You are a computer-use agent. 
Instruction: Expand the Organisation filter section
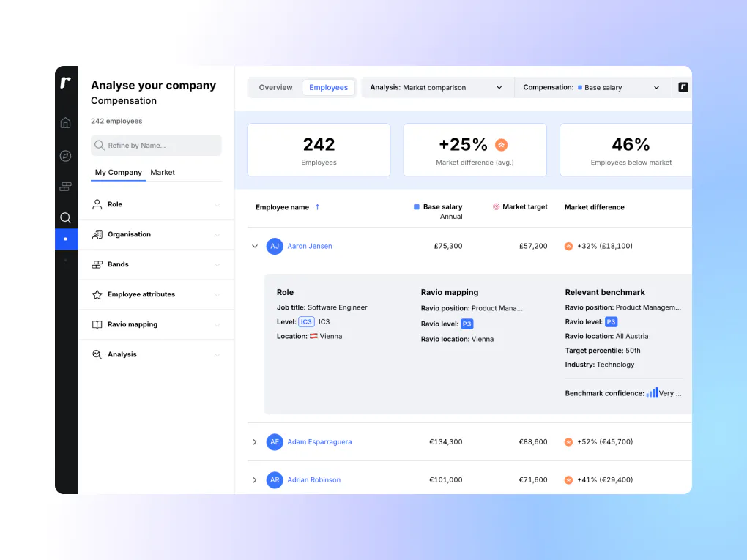156,234
